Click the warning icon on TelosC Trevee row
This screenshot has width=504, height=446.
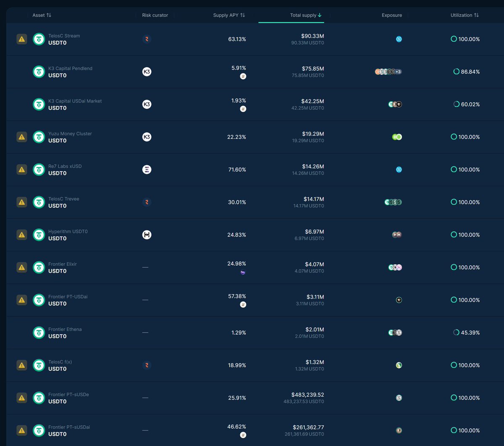(22, 202)
